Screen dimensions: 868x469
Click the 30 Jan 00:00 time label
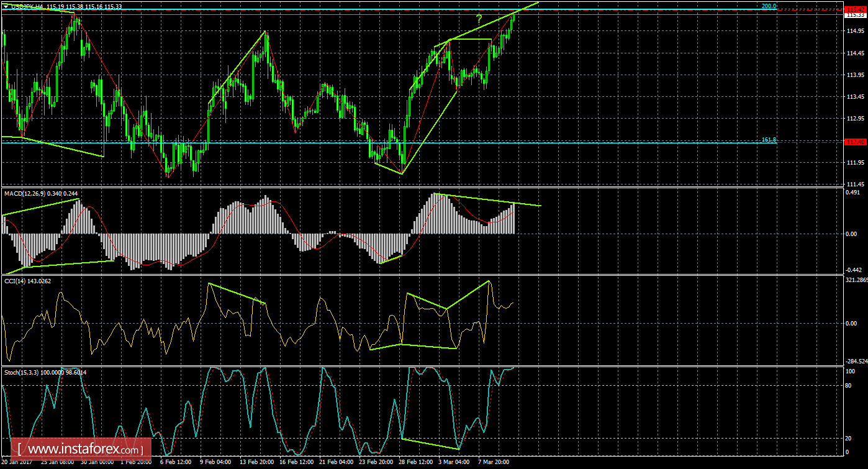click(97, 463)
